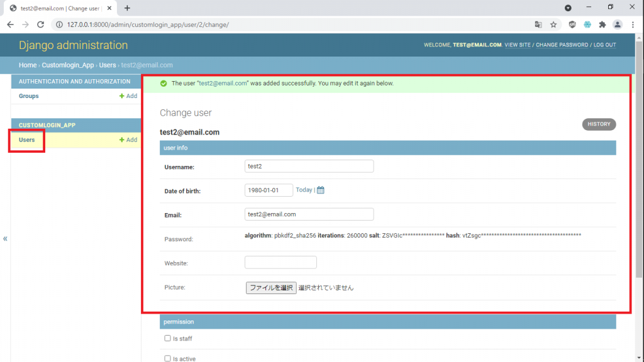Click the HISTORY button

point(599,124)
